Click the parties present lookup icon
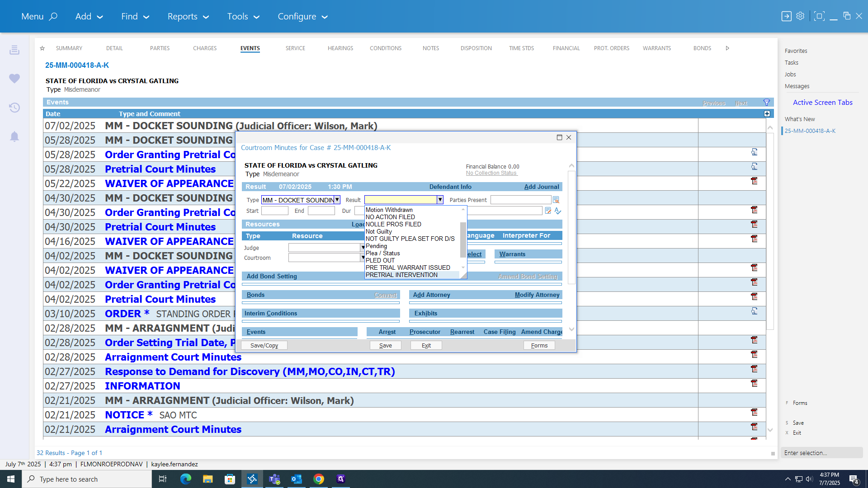 point(556,200)
